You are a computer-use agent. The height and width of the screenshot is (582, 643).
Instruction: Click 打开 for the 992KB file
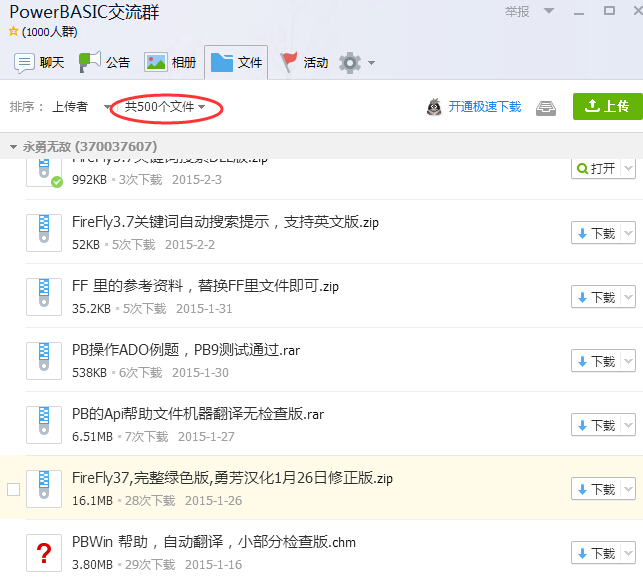point(596,168)
